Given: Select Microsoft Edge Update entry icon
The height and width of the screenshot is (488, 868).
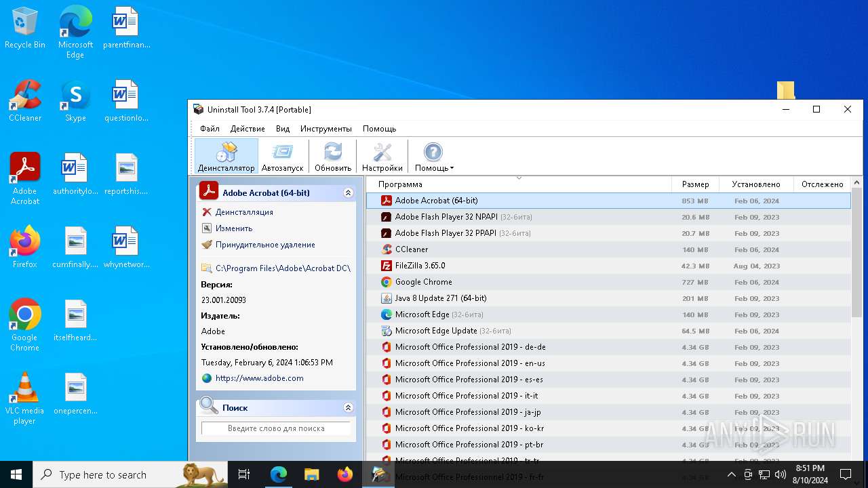Looking at the screenshot, I should coord(387,331).
